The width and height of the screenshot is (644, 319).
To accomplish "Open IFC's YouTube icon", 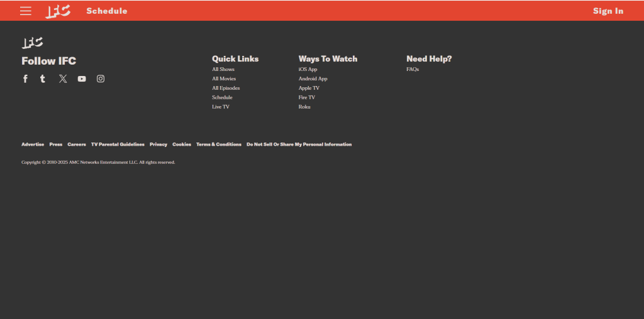I will [82, 78].
